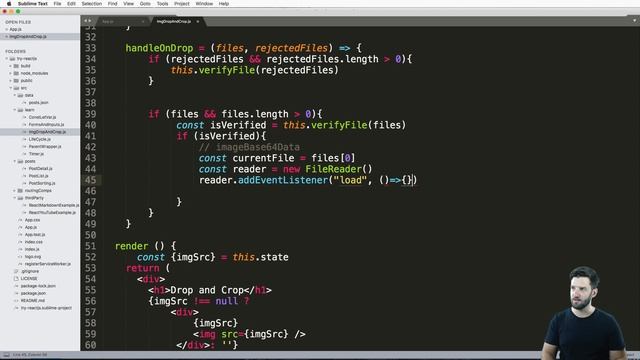Collapse the posts folder

pyautogui.click(x=14, y=162)
